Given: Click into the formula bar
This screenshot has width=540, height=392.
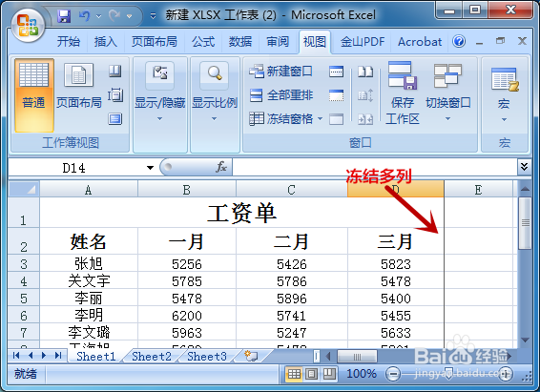Looking at the screenshot, I should coord(374,167).
